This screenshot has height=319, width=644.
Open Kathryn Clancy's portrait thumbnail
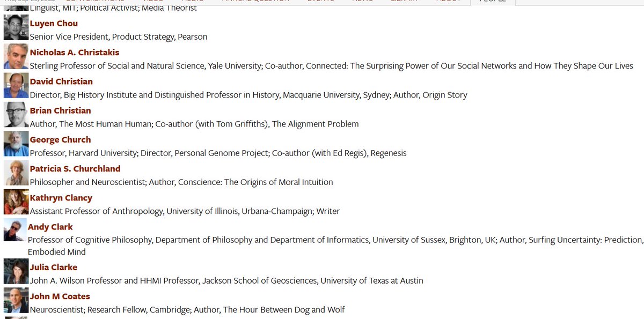[16, 202]
